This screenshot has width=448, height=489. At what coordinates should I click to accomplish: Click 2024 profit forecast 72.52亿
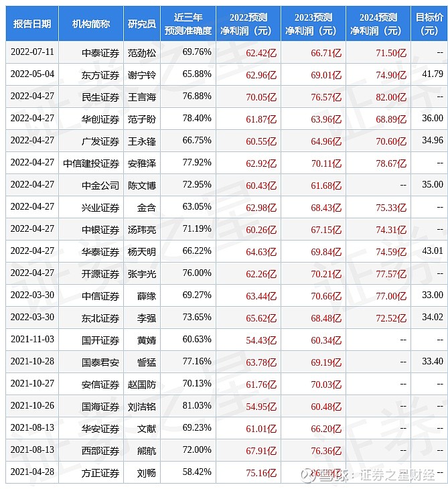point(391,318)
